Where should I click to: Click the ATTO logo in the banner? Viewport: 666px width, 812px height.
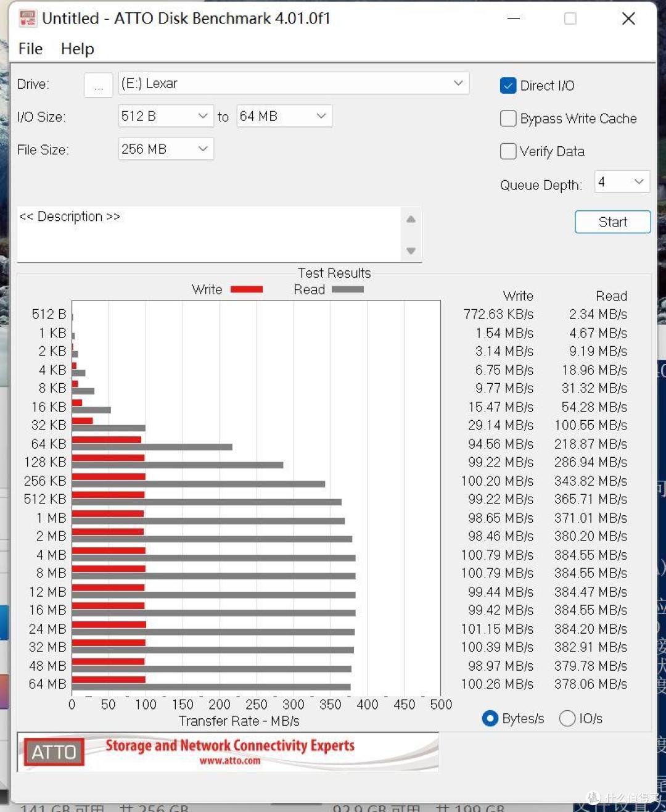click(x=54, y=752)
